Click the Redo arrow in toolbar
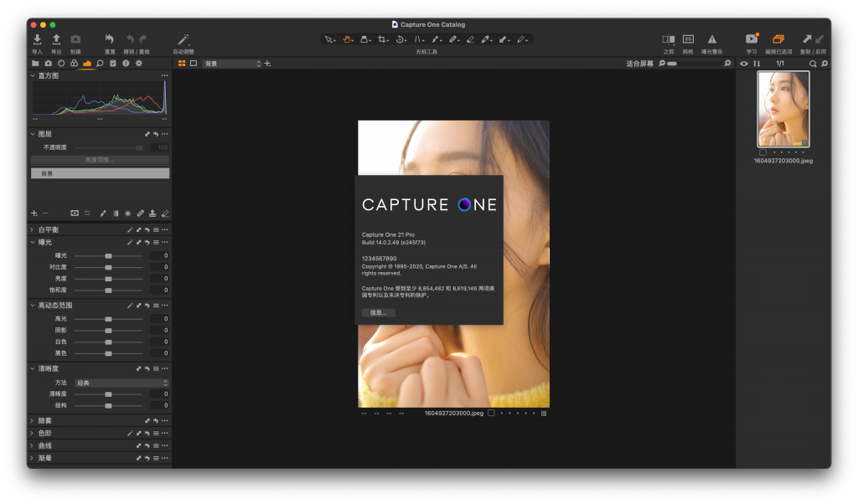The image size is (858, 504). point(142,39)
